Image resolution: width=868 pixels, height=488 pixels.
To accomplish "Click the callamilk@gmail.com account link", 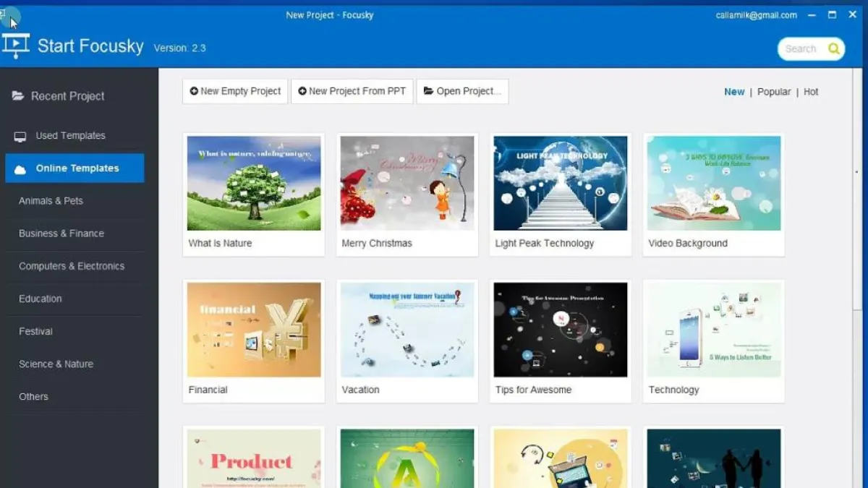I will pos(756,15).
